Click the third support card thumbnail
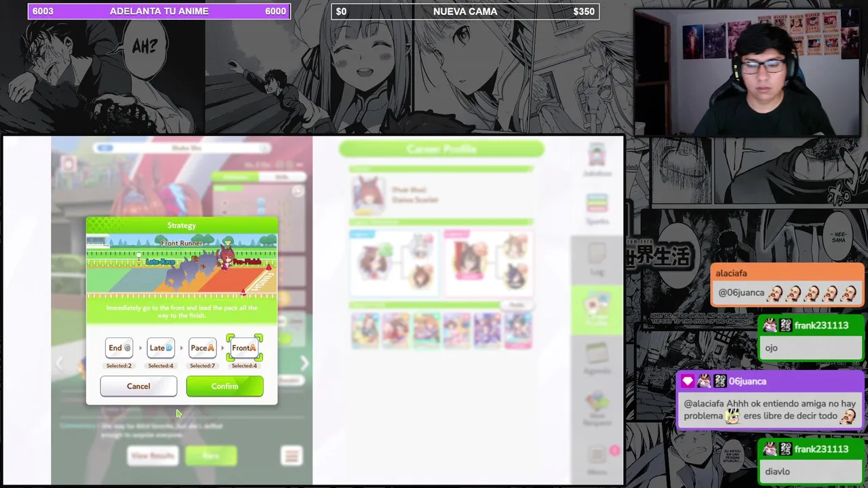 pyautogui.click(x=427, y=329)
